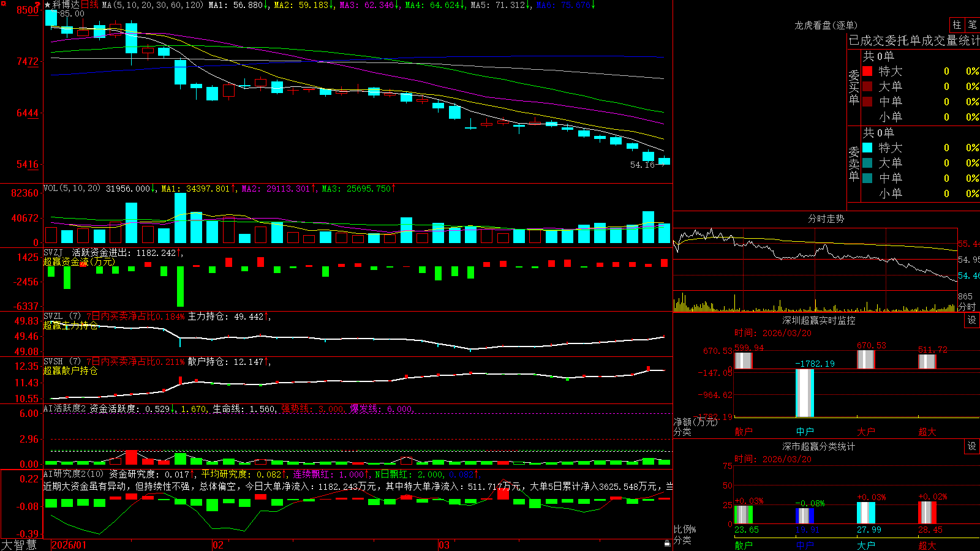Switch 龙虎看盘 to 柱 bar view
This screenshot has height=551, width=980.
(957, 25)
